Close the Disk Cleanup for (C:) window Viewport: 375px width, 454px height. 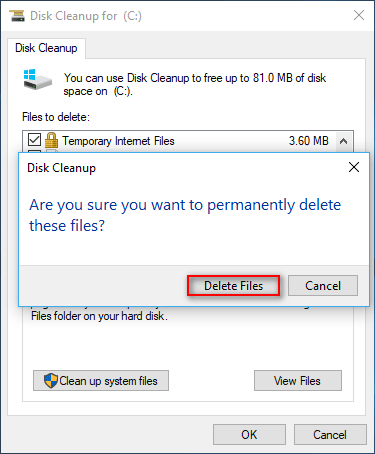pos(359,15)
